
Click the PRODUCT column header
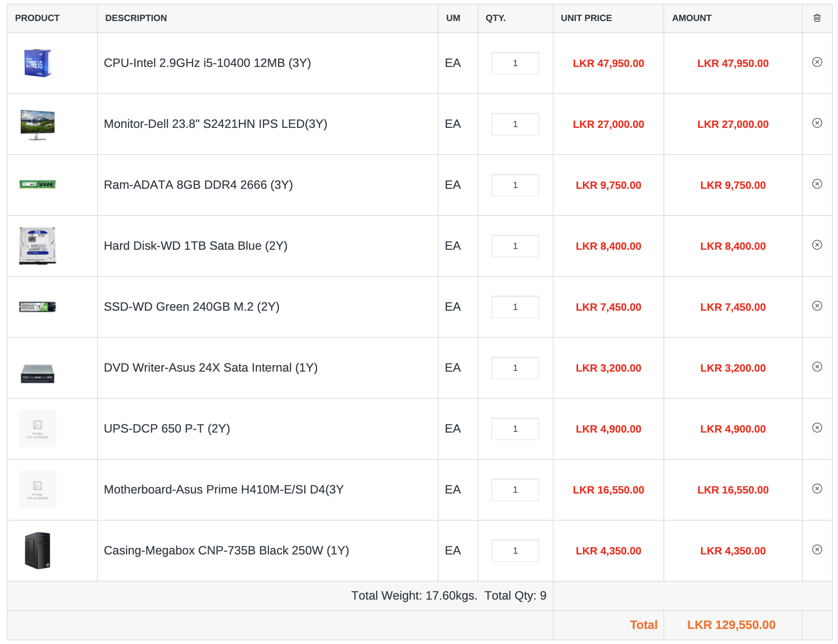pos(37,18)
